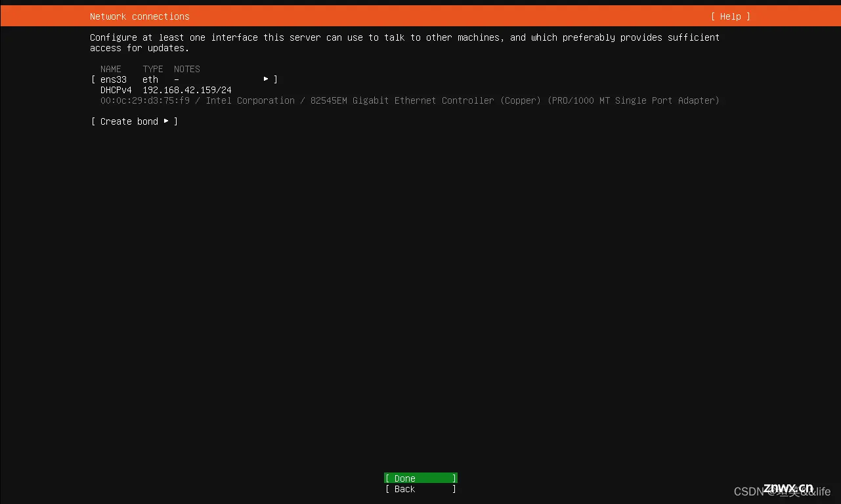Click the NAME column header

click(111, 69)
